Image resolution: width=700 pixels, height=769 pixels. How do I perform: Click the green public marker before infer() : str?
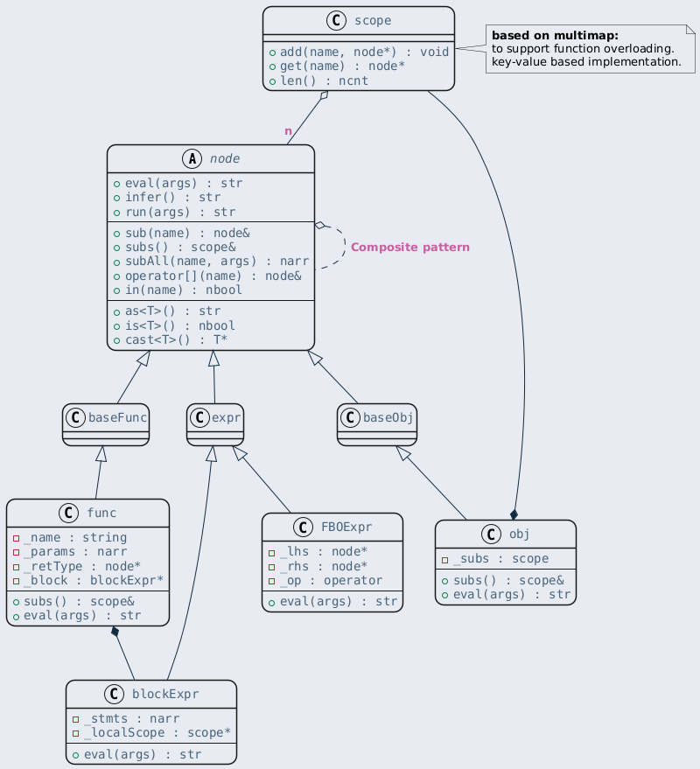116,198
